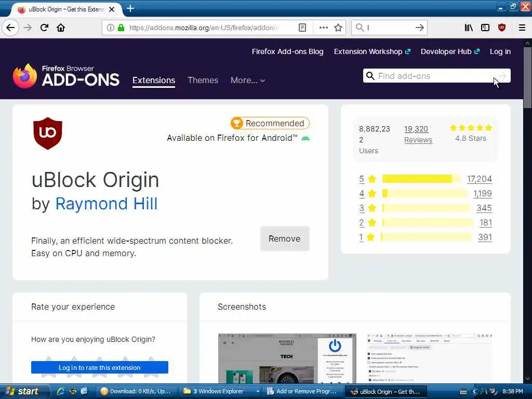Open the 17,204 five-star reviews count
This screenshot has width=532, height=399.
pos(479,179)
